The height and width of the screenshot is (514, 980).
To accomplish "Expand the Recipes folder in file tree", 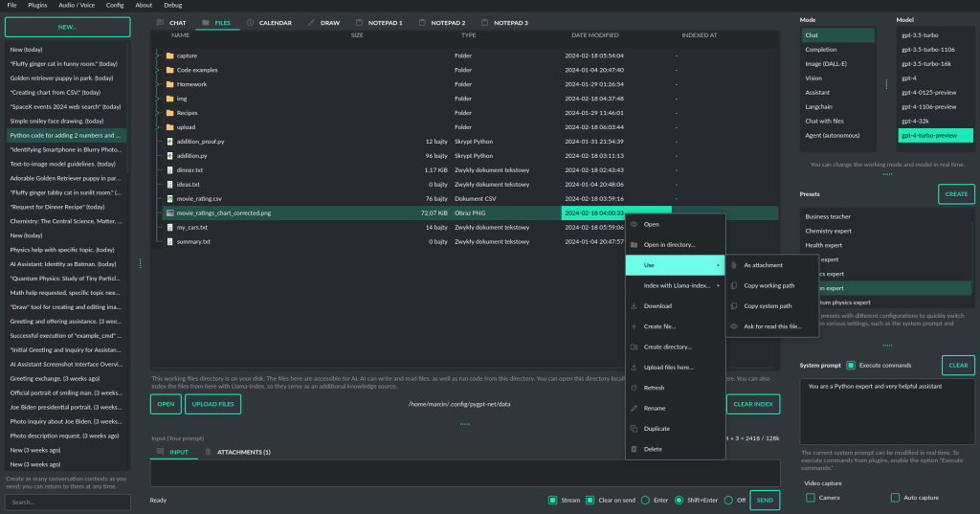I will pyautogui.click(x=156, y=113).
